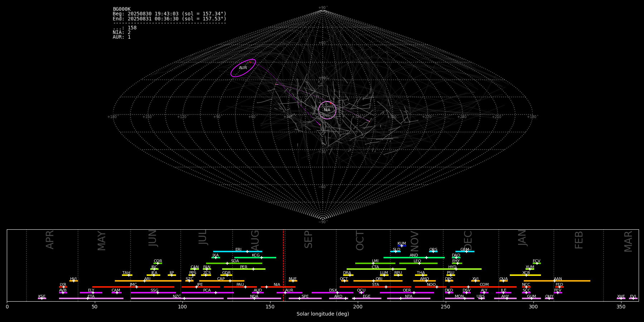644x322 pixels.
Task: Select the green KCG shower bar
Action: [255, 258]
